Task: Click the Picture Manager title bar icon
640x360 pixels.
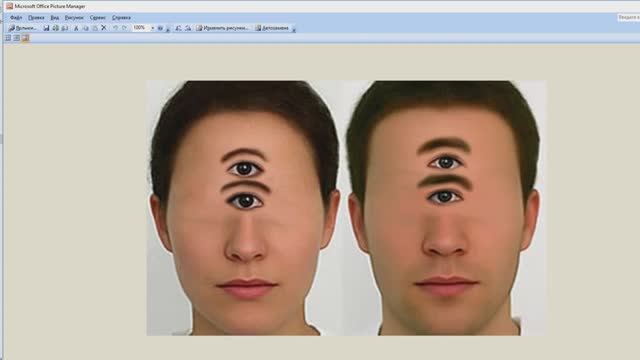Action: pyautogui.click(x=9, y=6)
